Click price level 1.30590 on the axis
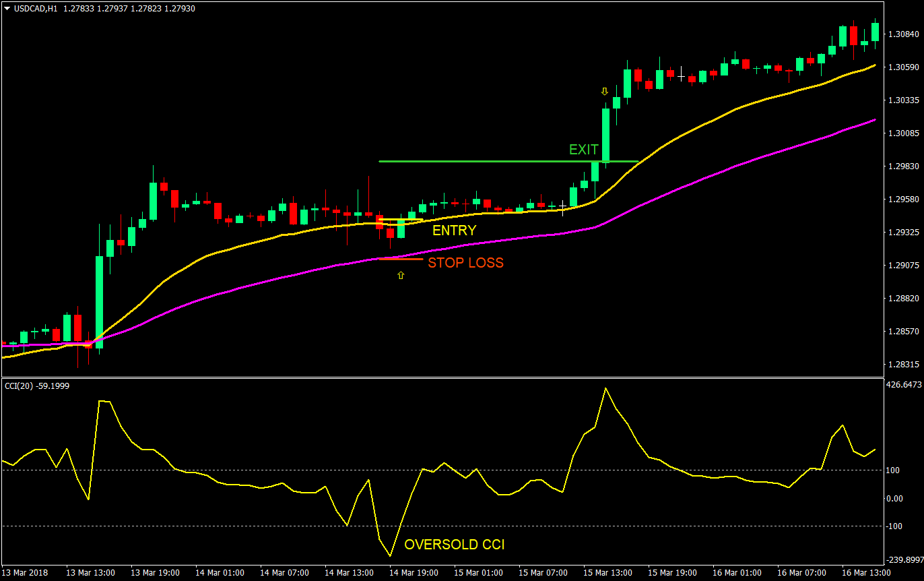This screenshot has width=924, height=581. coord(904,67)
